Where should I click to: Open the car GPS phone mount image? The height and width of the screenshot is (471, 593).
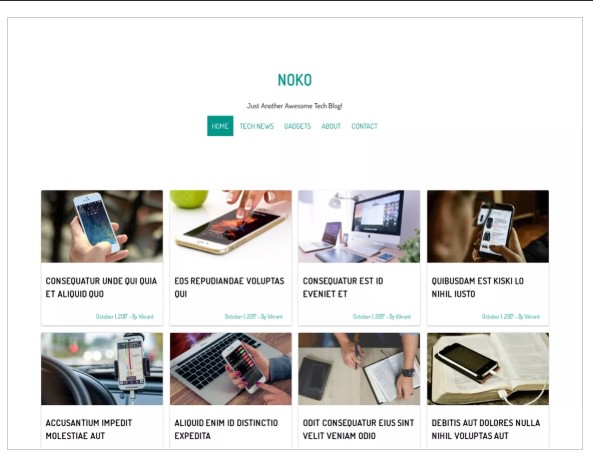[x=102, y=369]
